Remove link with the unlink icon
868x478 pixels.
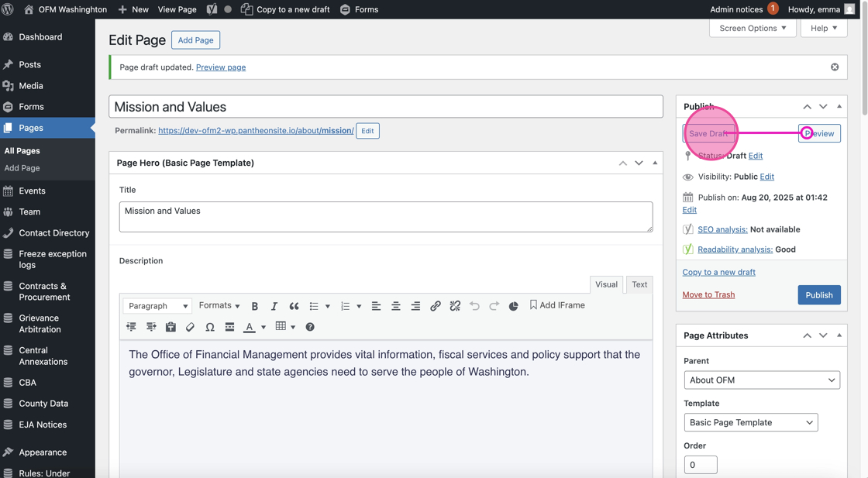455,306
